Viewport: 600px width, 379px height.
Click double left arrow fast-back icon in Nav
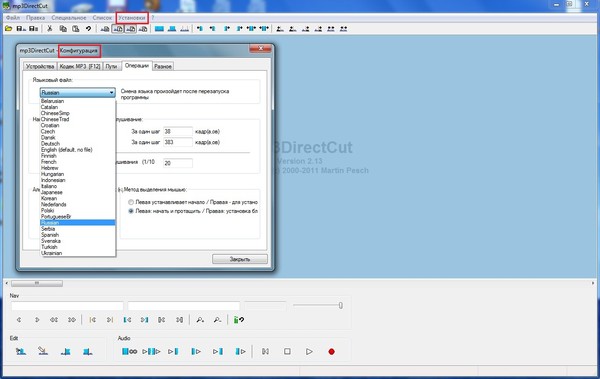[x=54, y=320]
